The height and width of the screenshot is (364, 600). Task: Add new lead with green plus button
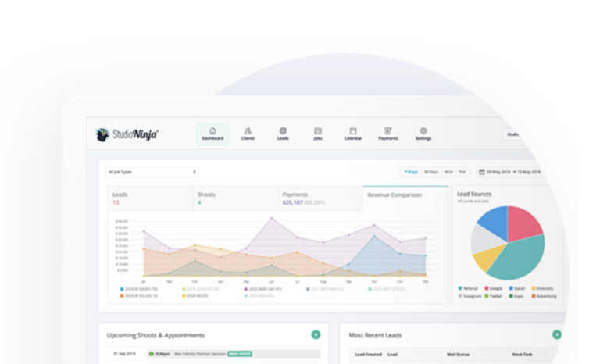(557, 334)
